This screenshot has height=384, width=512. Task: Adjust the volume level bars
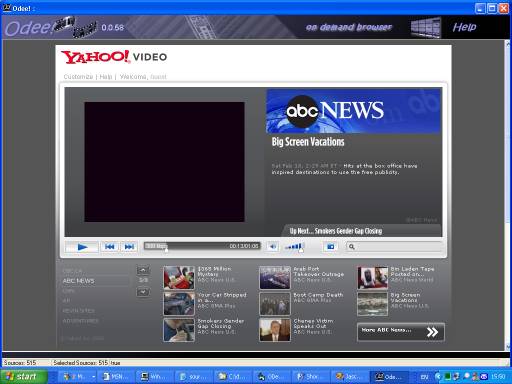click(x=294, y=247)
